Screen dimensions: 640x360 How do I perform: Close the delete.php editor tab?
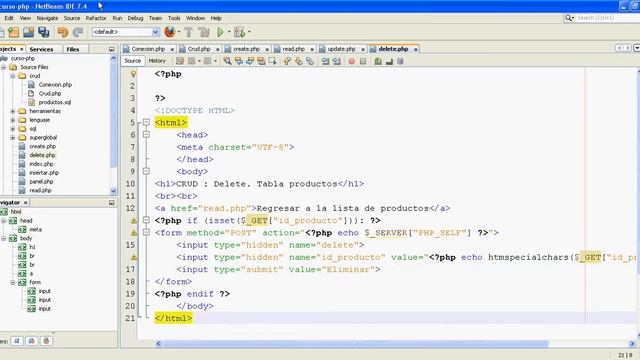[x=416, y=49]
